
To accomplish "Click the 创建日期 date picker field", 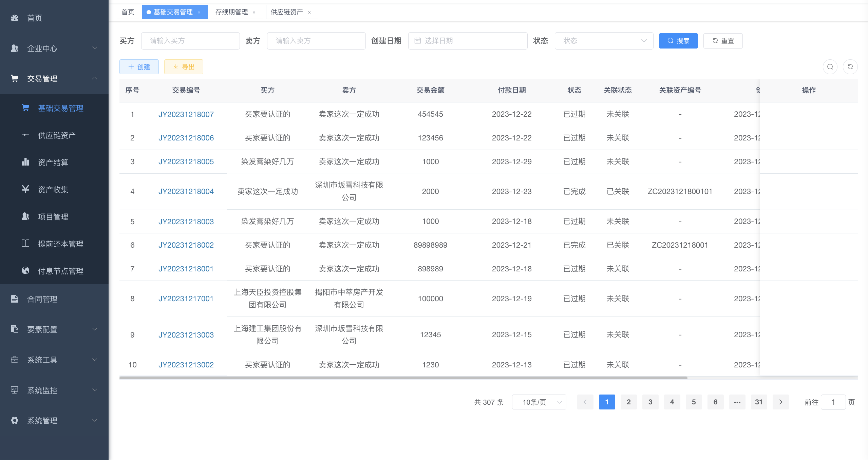I will click(468, 41).
